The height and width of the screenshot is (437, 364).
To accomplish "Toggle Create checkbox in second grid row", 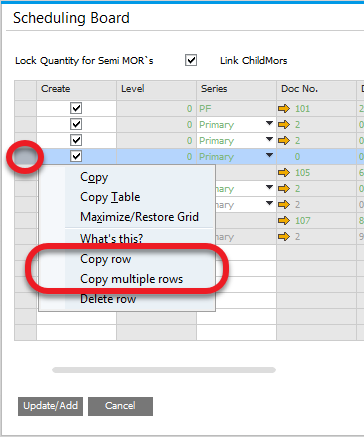I will click(x=76, y=124).
